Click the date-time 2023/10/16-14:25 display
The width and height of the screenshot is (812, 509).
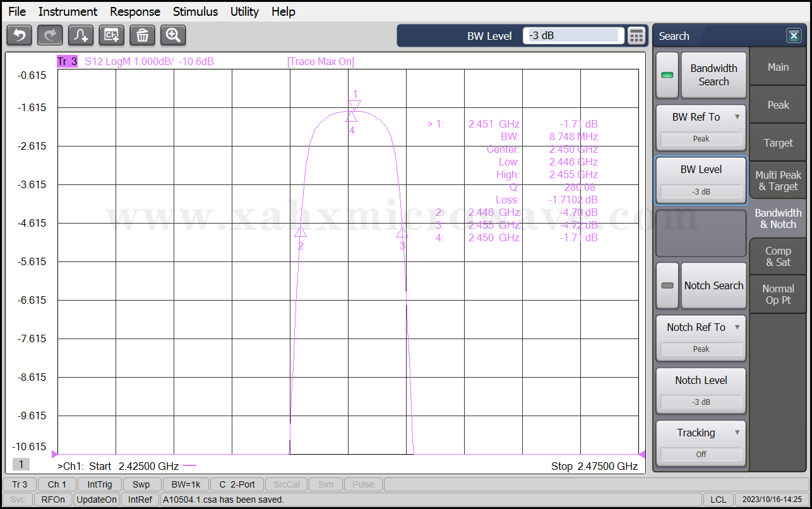pyautogui.click(x=772, y=500)
